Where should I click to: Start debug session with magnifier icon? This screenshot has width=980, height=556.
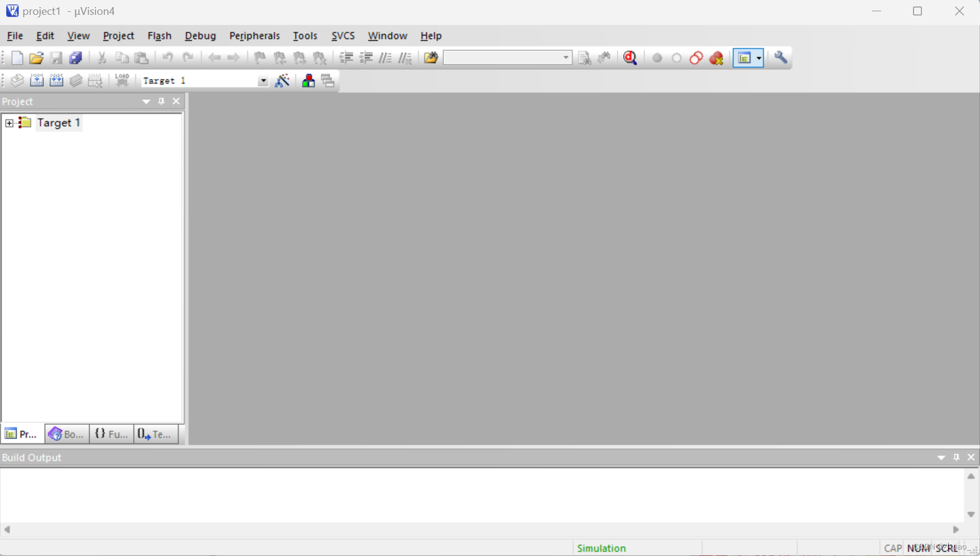(630, 58)
